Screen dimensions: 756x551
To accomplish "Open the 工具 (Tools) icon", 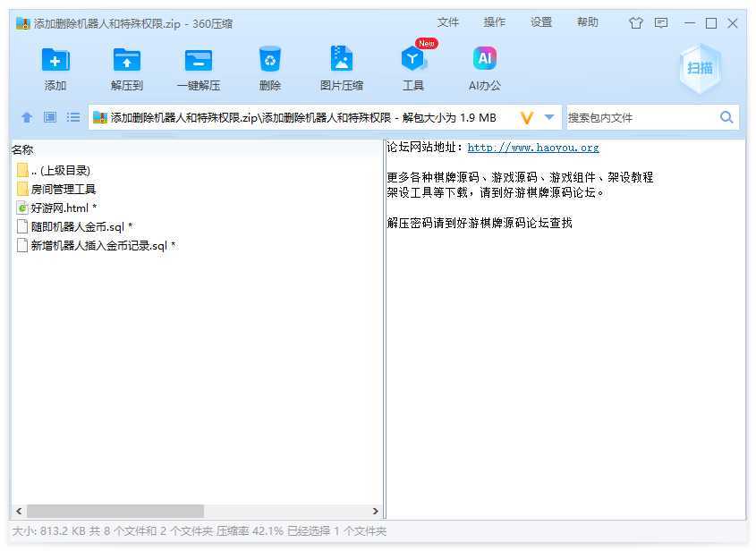I will 413,60.
